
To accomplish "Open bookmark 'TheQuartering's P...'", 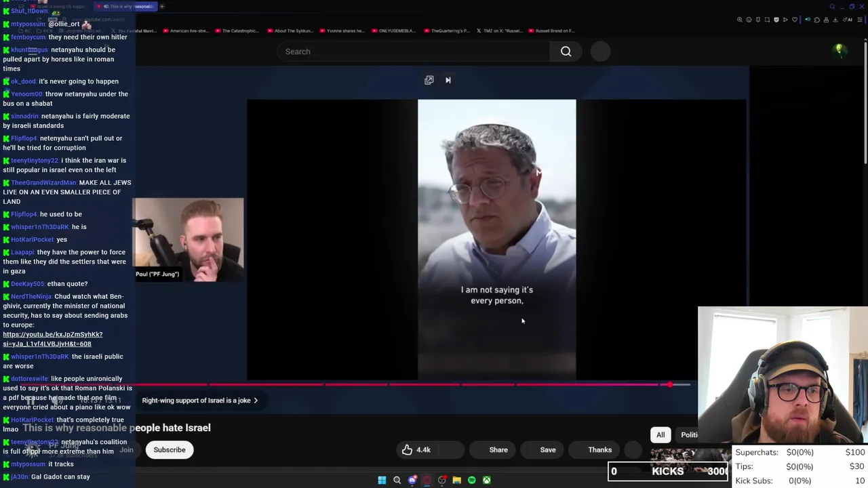I will coord(447,30).
